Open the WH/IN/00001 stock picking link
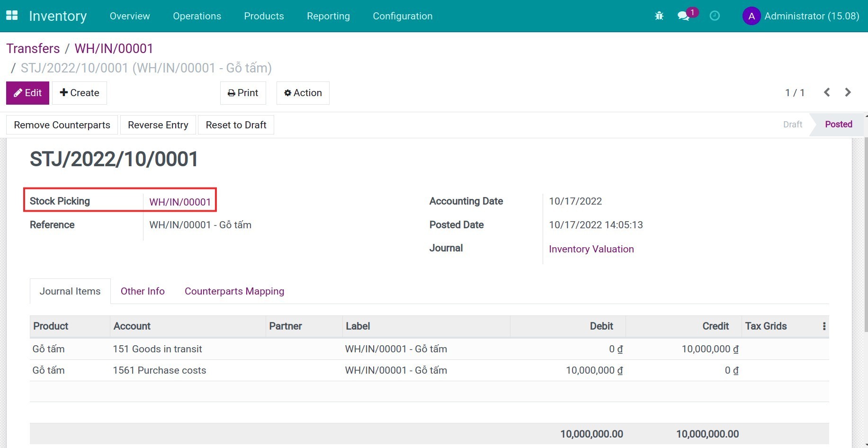Screen dimensions: 868x448 coord(180,202)
